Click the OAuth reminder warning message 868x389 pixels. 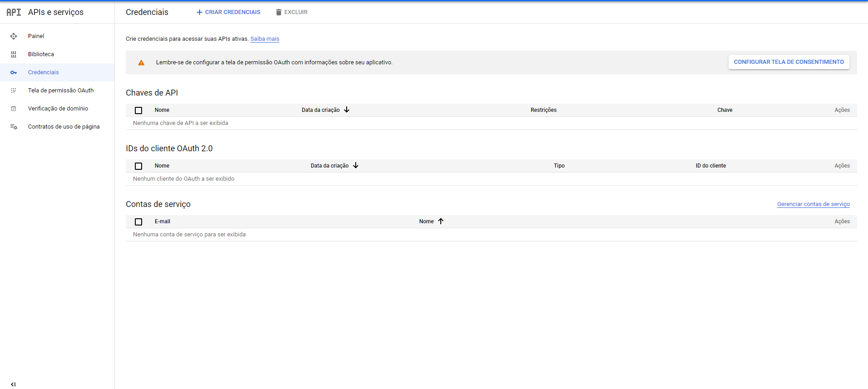pos(274,62)
